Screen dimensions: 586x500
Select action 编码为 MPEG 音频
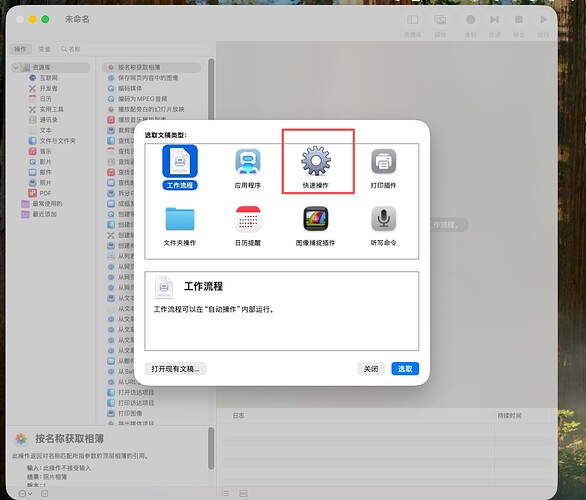[142, 99]
